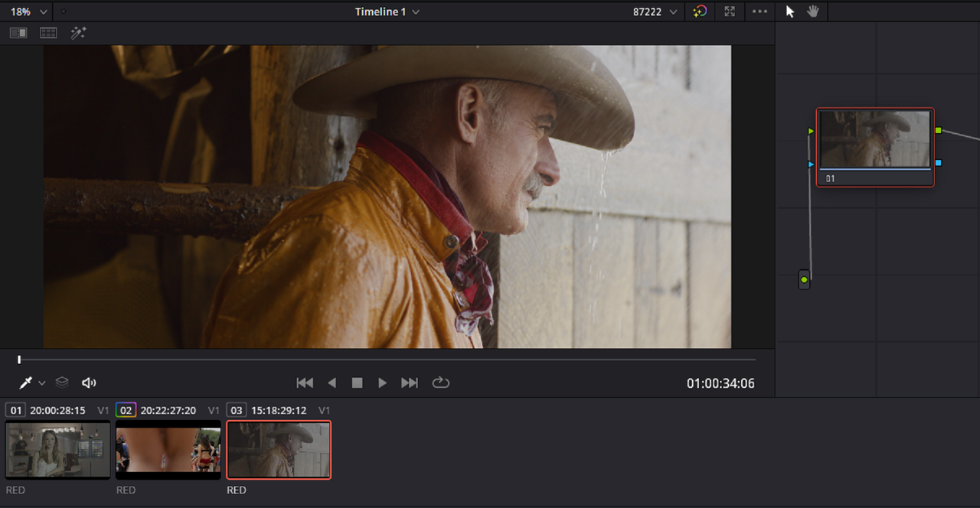Click timecode 20:22:27:20
Image resolution: width=980 pixels, height=508 pixels.
[168, 411]
